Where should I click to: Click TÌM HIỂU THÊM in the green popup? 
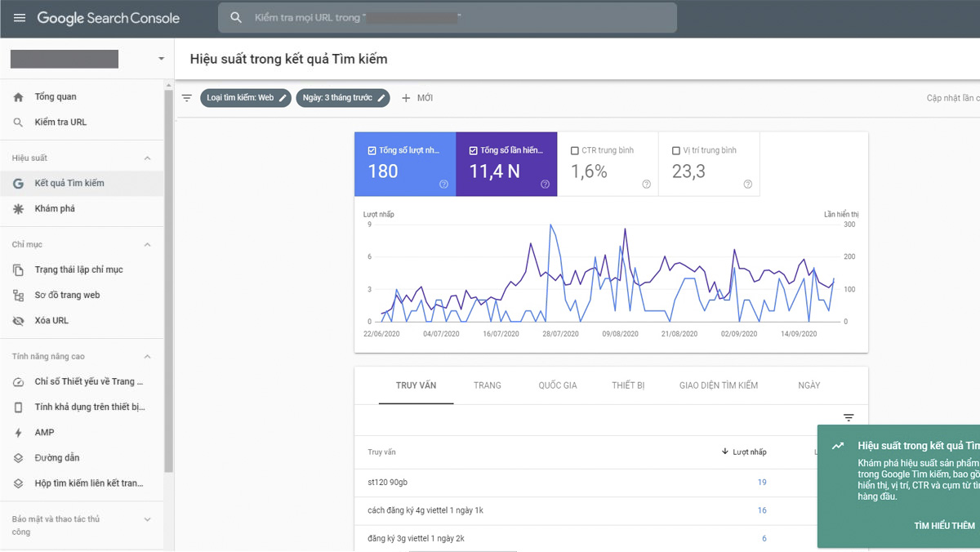(x=945, y=526)
